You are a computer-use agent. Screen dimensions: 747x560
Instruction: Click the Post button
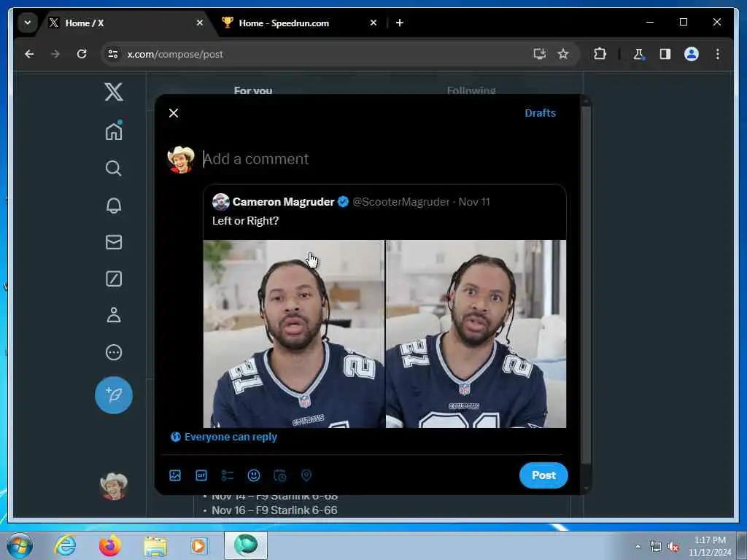(543, 475)
